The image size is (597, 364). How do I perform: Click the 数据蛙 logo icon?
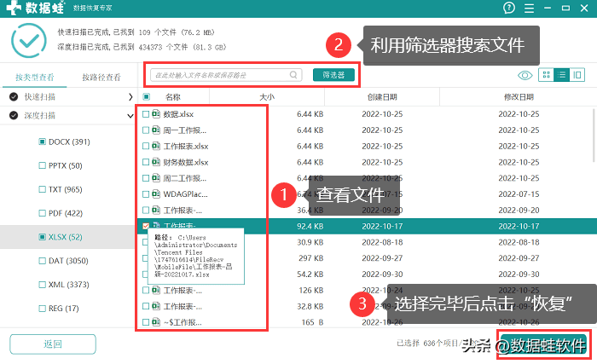pyautogui.click(x=14, y=8)
